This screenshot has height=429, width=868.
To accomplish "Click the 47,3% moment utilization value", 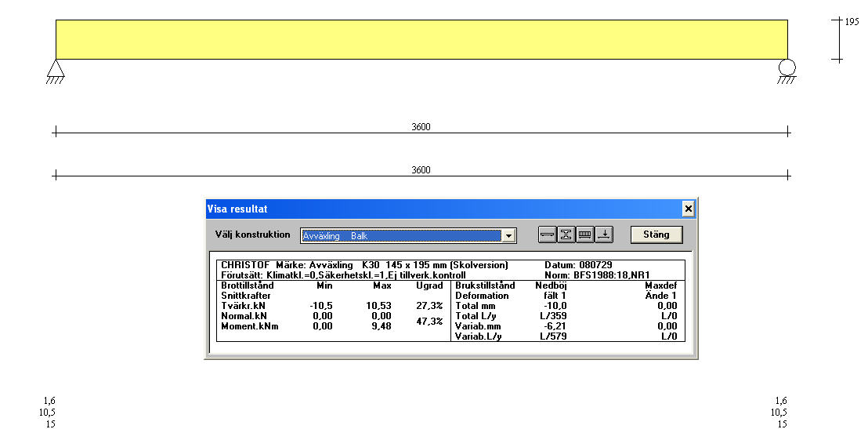I will tap(429, 322).
